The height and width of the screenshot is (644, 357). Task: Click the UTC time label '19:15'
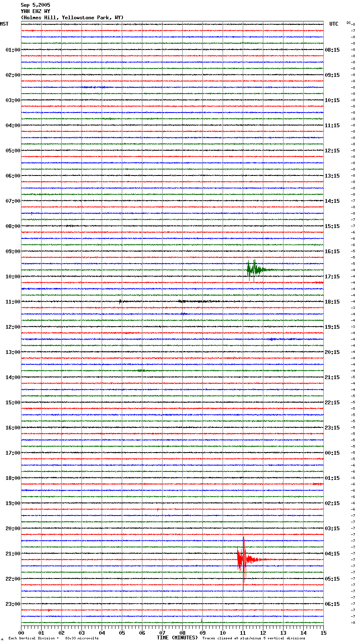click(x=332, y=327)
